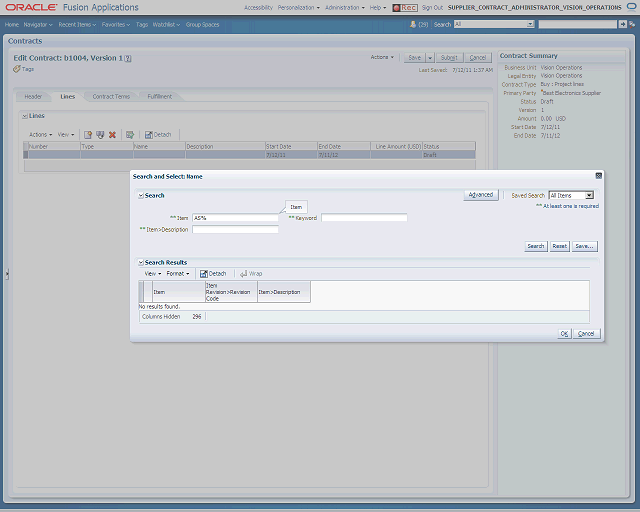The height and width of the screenshot is (512, 640).
Task: Click the Save... button in dialog
Action: click(584, 246)
